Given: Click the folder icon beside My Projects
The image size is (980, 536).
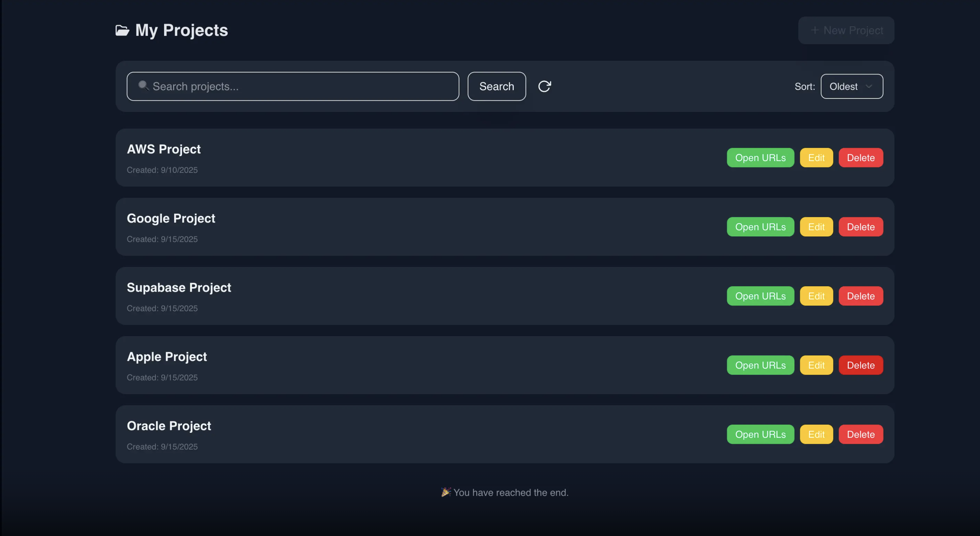Looking at the screenshot, I should [x=122, y=30].
